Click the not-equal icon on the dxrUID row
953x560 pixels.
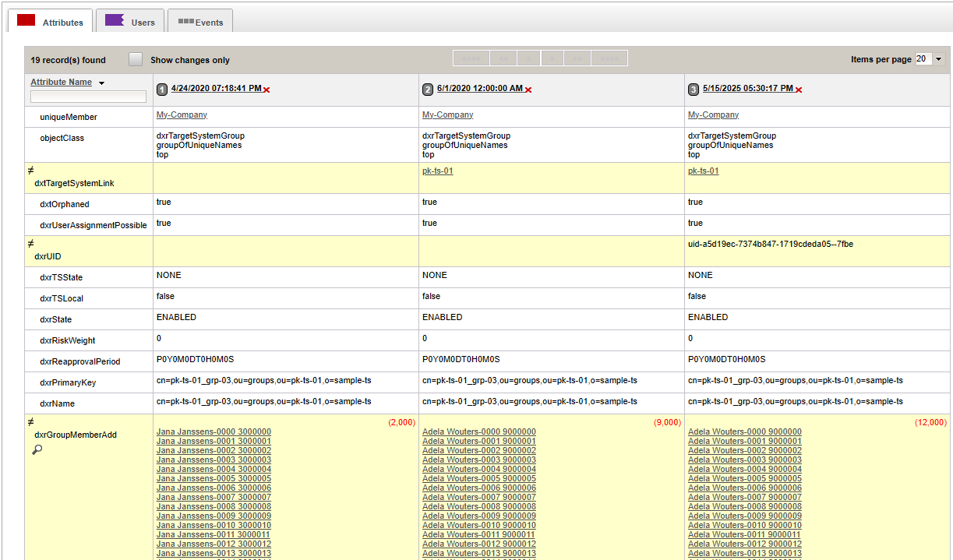[30, 244]
